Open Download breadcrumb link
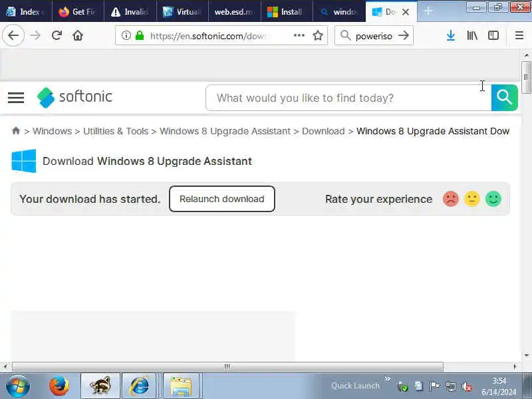This screenshot has height=399, width=532. pos(323,131)
